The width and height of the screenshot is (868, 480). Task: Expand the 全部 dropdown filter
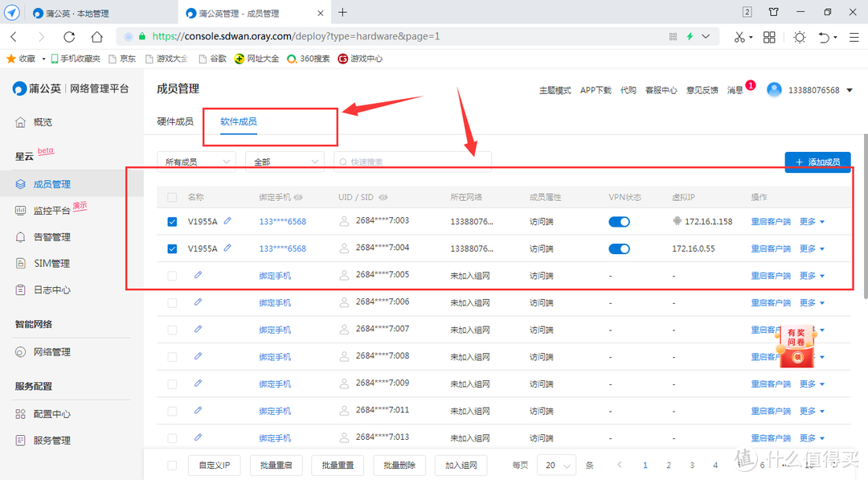click(x=285, y=161)
